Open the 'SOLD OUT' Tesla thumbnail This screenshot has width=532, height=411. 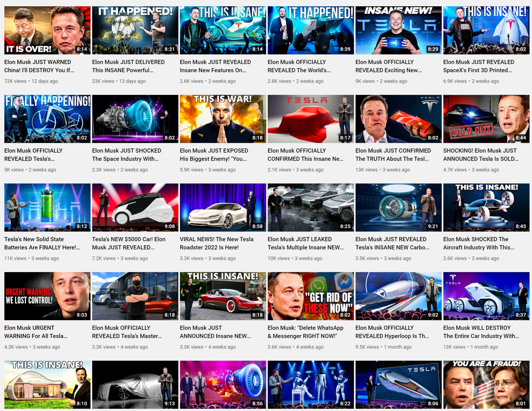click(486, 119)
